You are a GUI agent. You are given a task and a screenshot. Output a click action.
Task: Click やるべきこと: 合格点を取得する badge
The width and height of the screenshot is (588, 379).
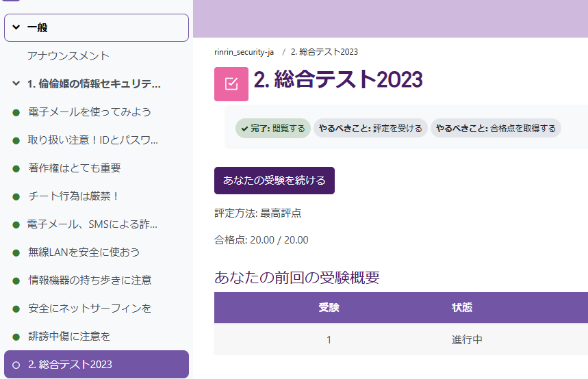click(x=496, y=128)
